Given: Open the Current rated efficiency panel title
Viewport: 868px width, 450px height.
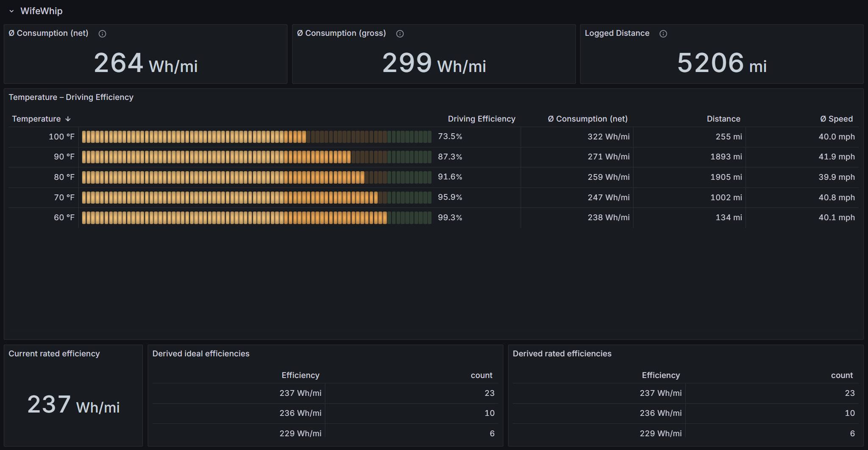Looking at the screenshot, I should (54, 354).
